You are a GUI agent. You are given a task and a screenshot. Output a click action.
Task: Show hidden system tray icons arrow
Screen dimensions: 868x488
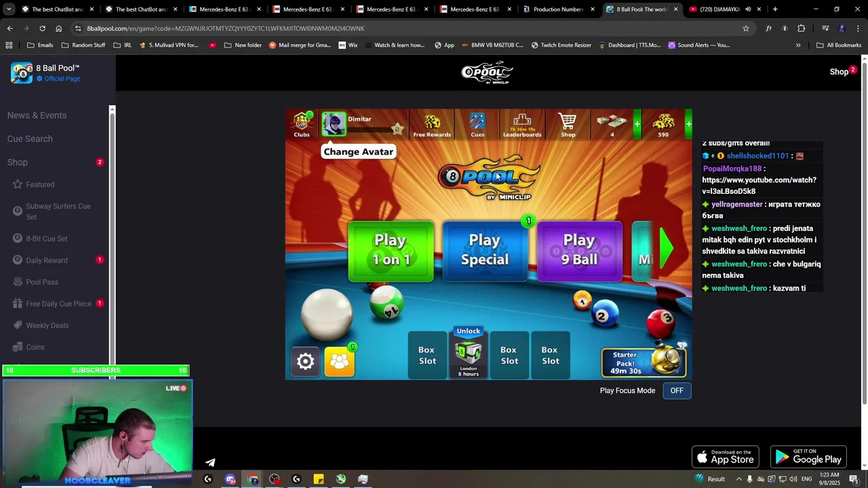pos(739,479)
